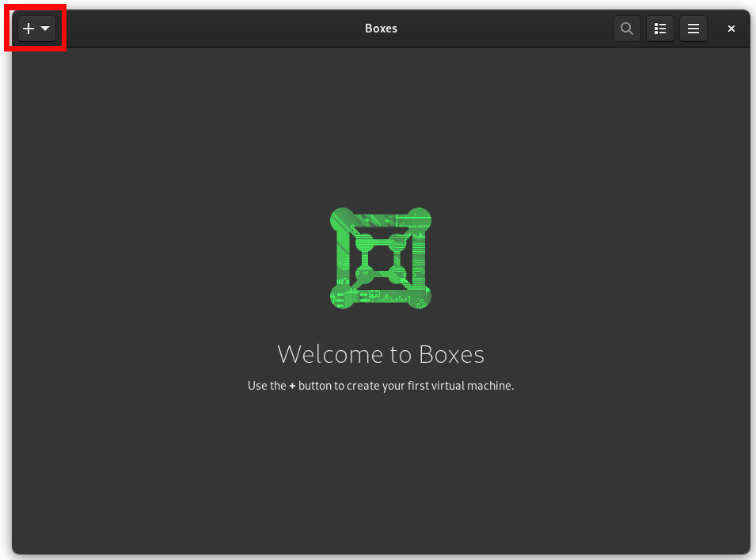Open the hamburger application menu
This screenshot has height=560, width=756.
pos(693,29)
